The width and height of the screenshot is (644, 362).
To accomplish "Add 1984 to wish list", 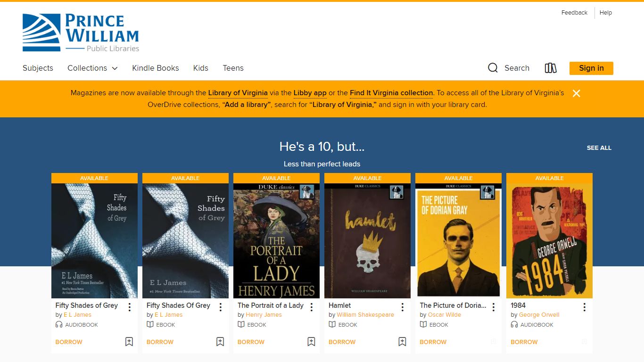I will coord(584,342).
